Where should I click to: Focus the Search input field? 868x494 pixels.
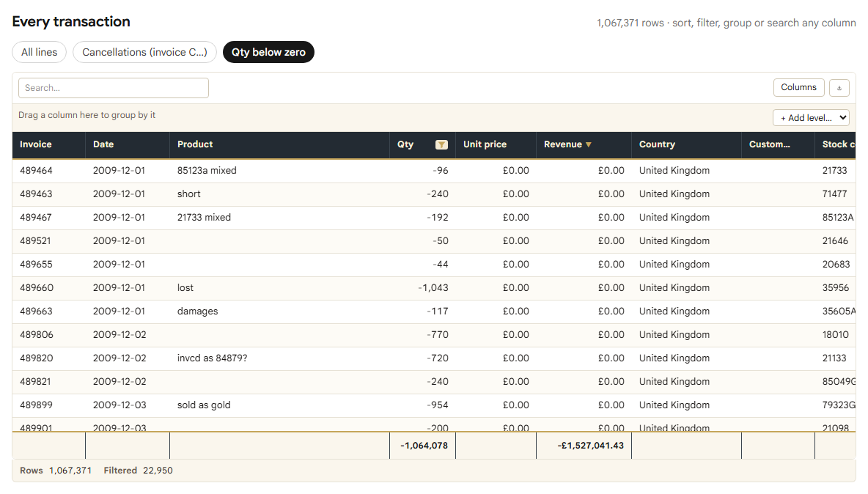[114, 88]
